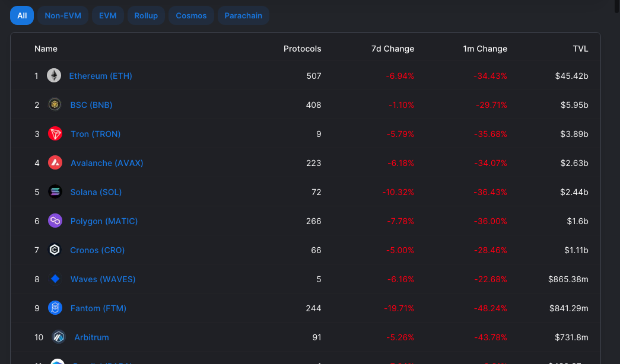The image size is (620, 364).
Task: Show Rollup chains tab
Action: click(146, 15)
